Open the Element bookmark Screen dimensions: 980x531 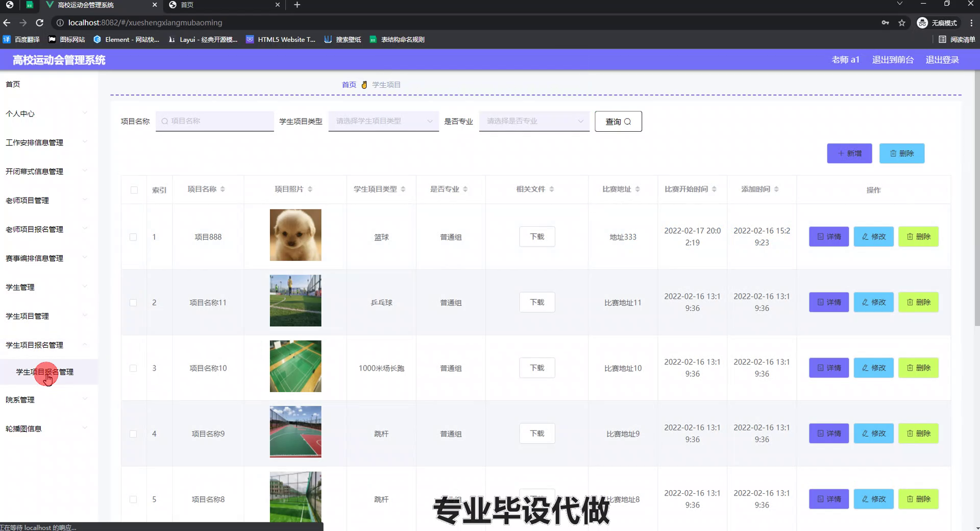(x=127, y=39)
